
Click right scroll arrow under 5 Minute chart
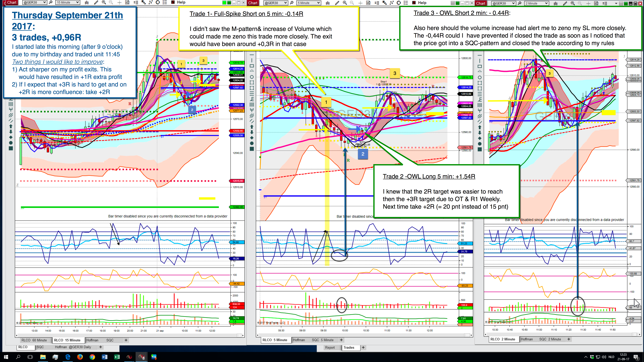(x=471, y=335)
